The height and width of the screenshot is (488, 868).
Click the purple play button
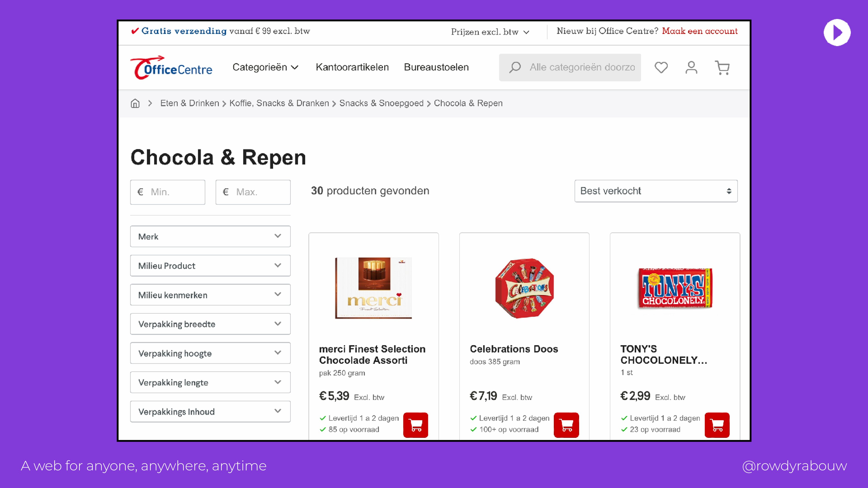click(x=837, y=33)
